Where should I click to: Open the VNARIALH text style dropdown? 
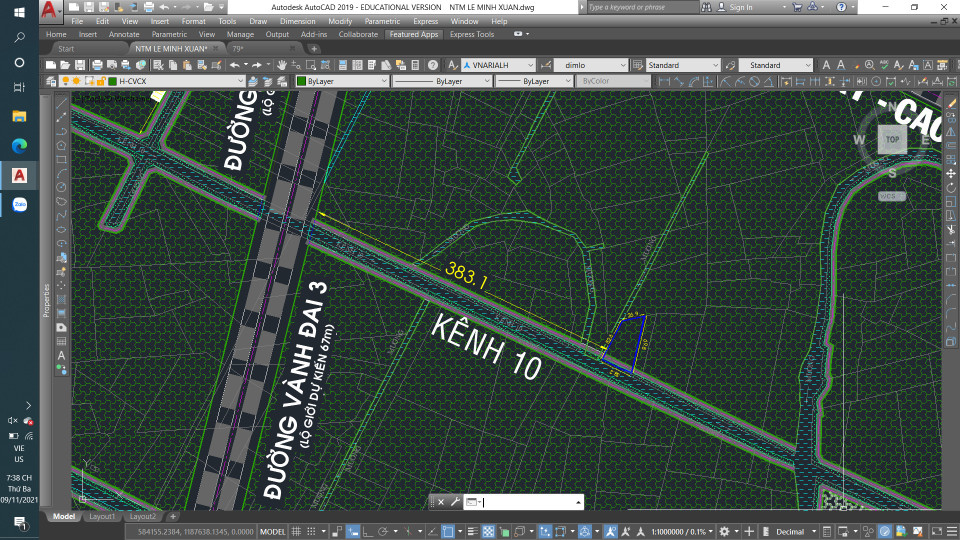pos(530,65)
